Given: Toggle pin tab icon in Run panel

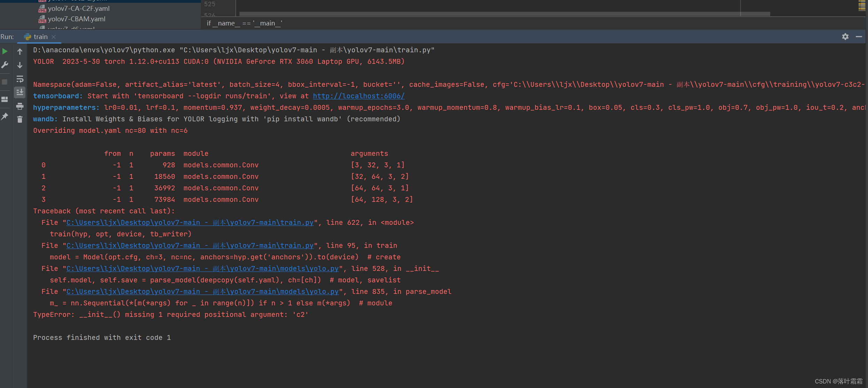Looking at the screenshot, I should click(5, 116).
